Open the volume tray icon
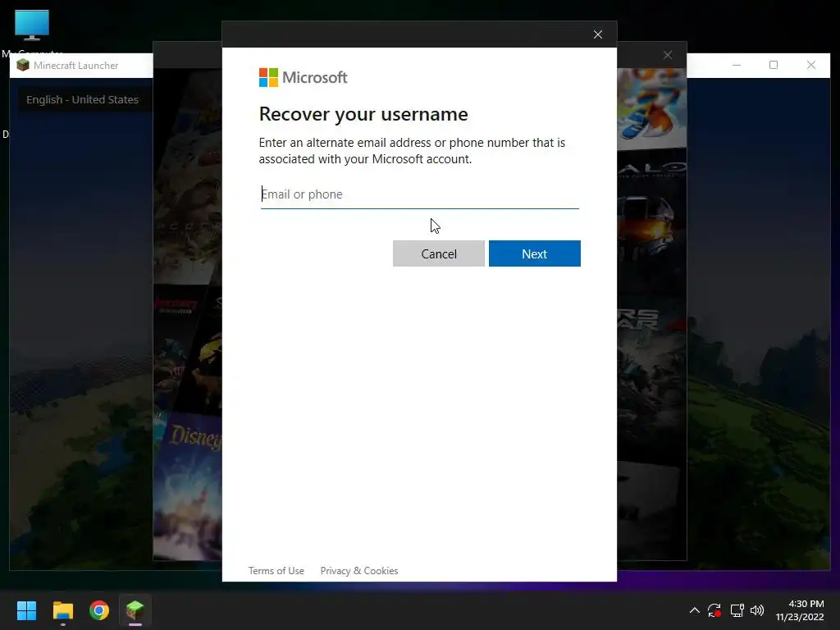 pyautogui.click(x=757, y=610)
